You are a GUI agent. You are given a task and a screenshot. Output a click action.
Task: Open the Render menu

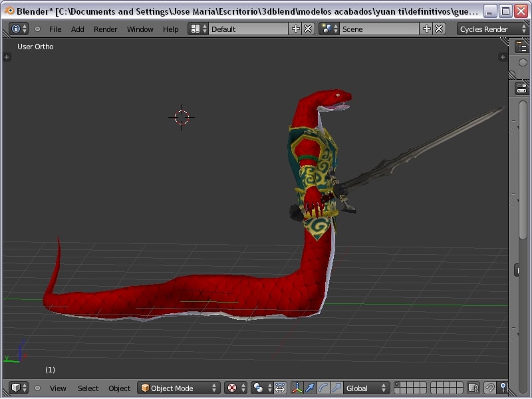105,29
